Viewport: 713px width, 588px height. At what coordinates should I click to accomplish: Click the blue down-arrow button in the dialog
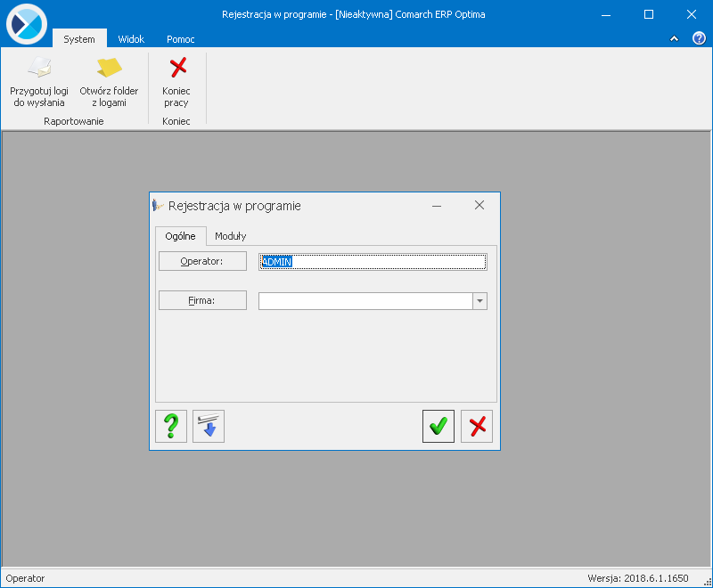(x=209, y=426)
